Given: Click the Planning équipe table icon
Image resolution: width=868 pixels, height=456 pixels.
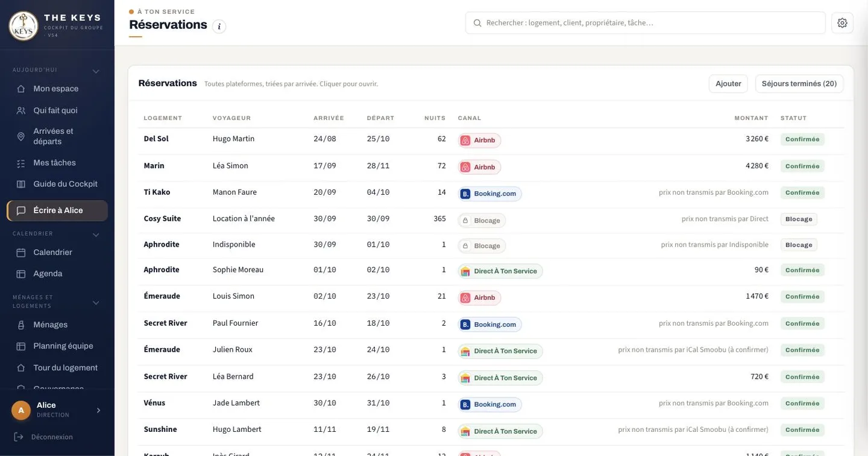Looking at the screenshot, I should click(21, 346).
